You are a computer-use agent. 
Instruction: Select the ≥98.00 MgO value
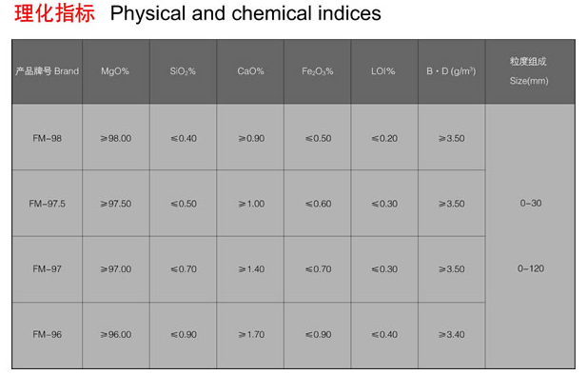click(116, 138)
